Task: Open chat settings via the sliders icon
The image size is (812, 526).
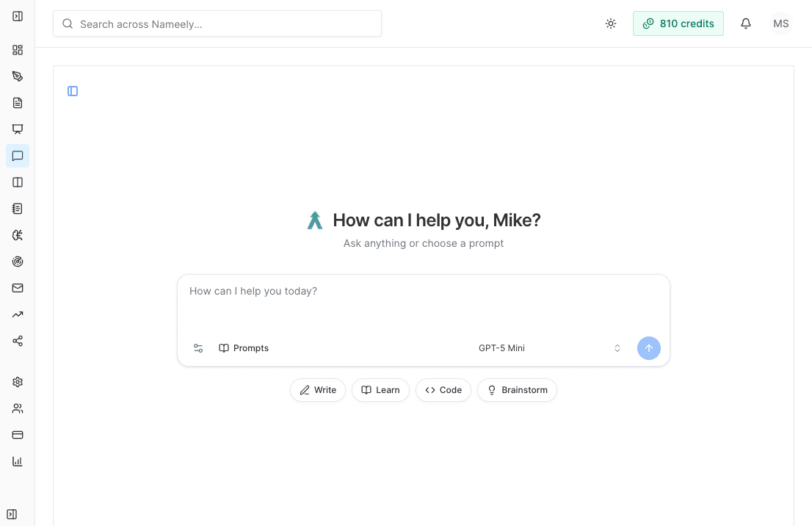Action: [198, 347]
